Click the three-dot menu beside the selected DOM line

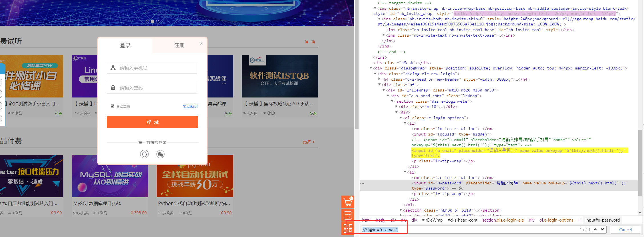(362, 183)
